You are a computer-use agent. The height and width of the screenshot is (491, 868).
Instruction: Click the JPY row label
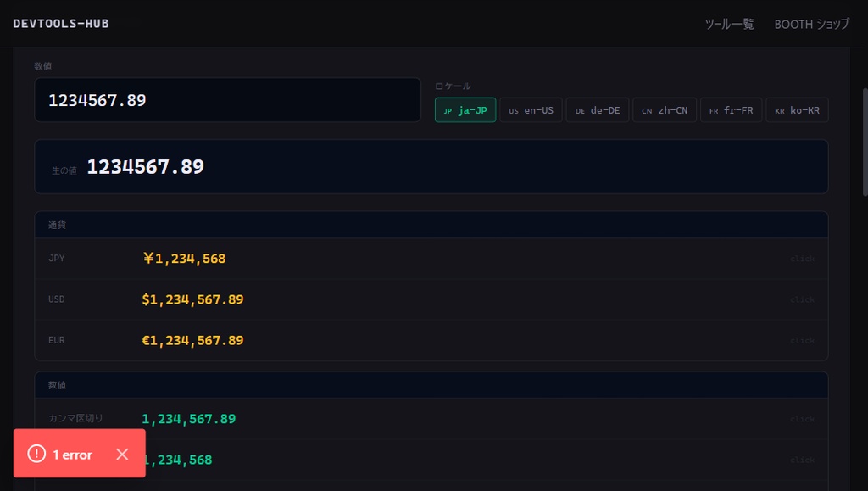(57, 259)
